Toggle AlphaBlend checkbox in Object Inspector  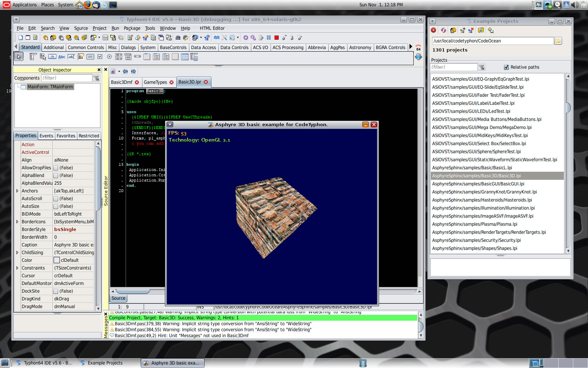pos(56,176)
